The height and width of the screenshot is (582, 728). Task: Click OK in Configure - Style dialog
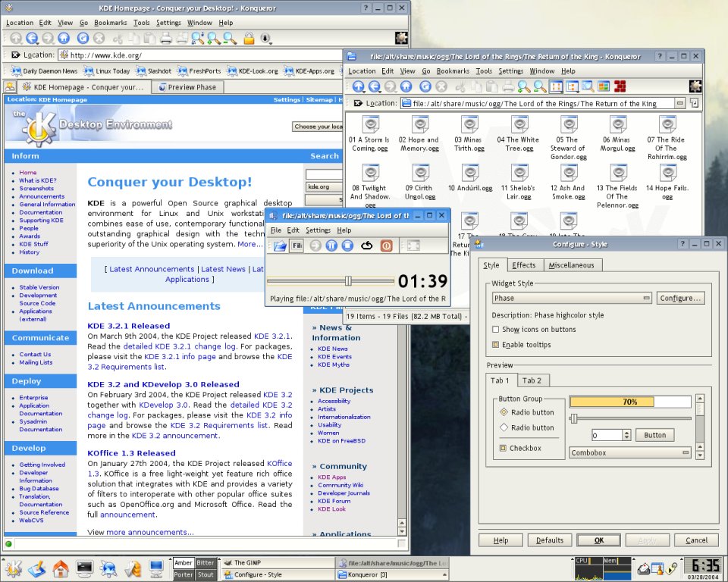click(x=599, y=540)
